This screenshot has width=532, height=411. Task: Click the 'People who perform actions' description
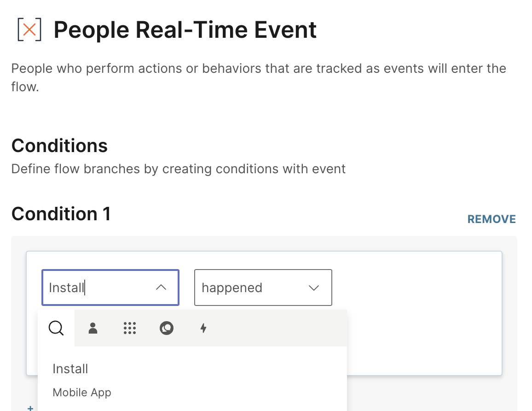pos(258,69)
